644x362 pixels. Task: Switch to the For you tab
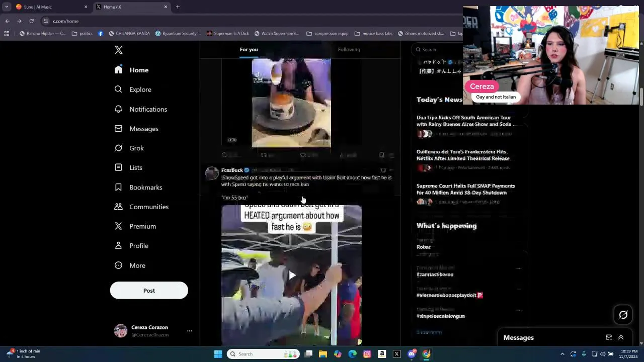249,49
